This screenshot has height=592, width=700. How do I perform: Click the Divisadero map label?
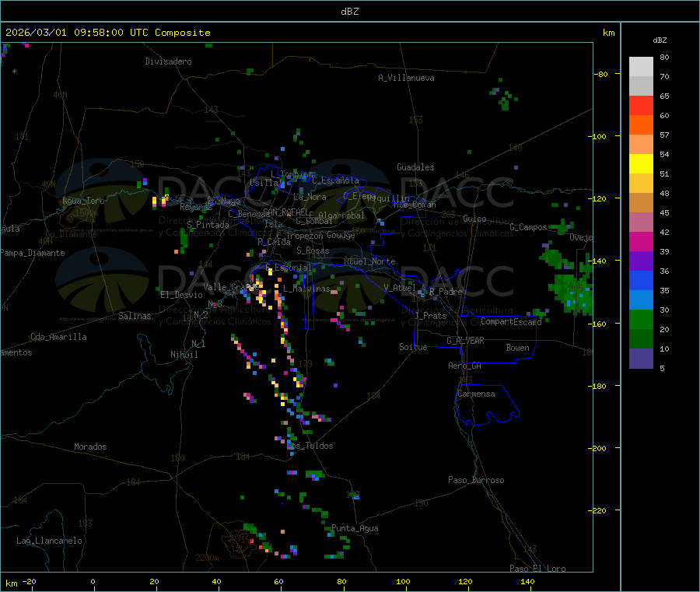pos(168,61)
